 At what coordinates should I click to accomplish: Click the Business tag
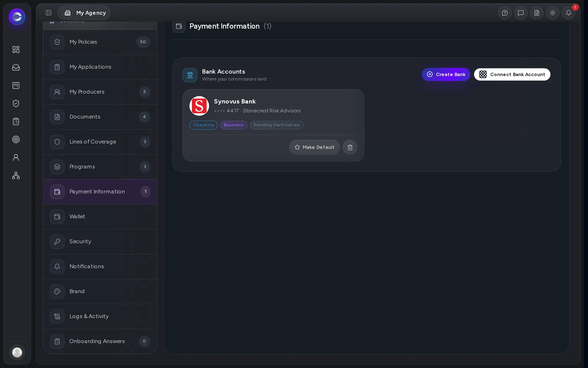point(234,125)
